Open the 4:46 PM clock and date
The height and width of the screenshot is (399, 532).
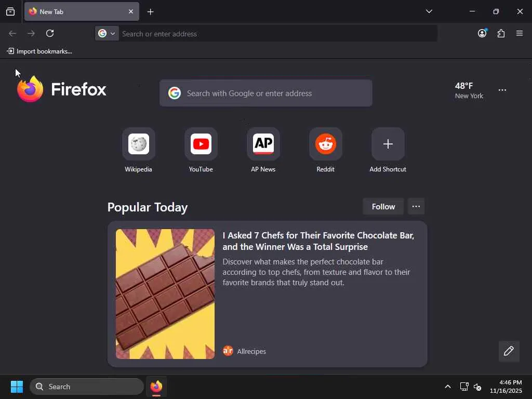[506, 387]
